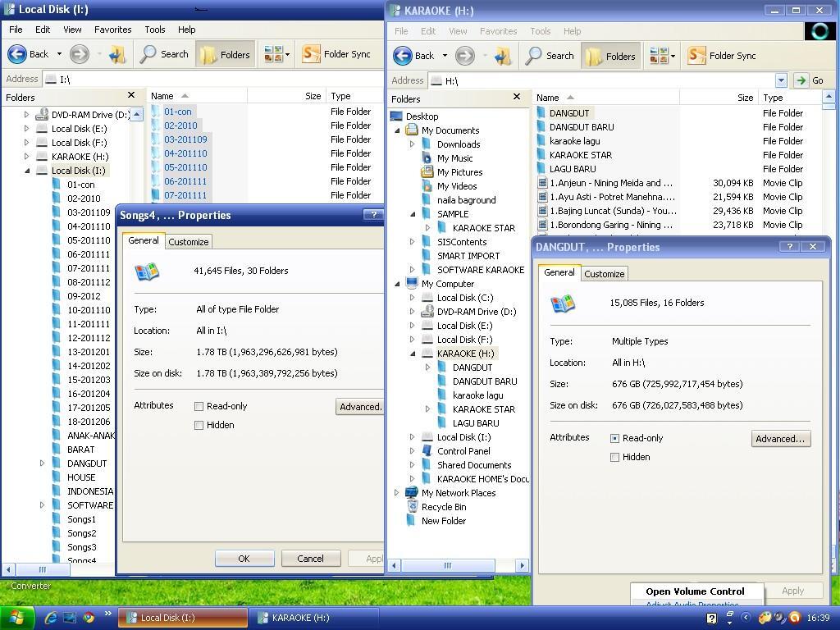Toggle Folders pane in Local Disk (I:) toolbar
Image resolution: width=840 pixels, height=630 pixels.
point(224,54)
